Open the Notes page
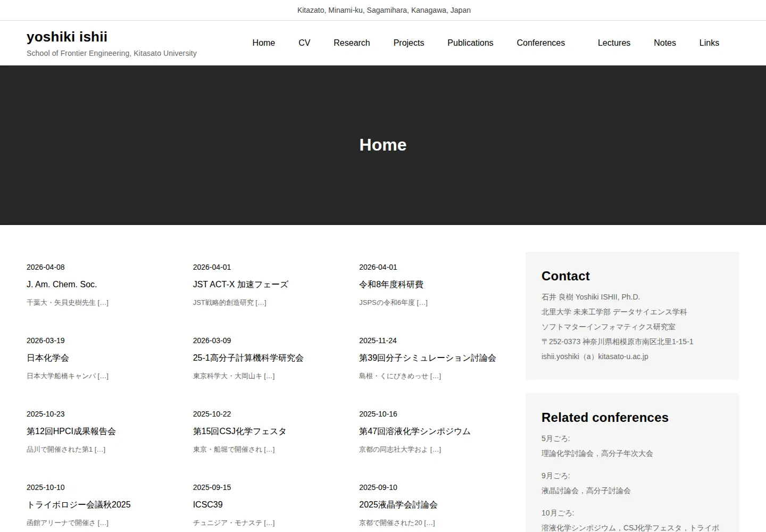Image resolution: width=766 pixels, height=532 pixels. coord(665,43)
